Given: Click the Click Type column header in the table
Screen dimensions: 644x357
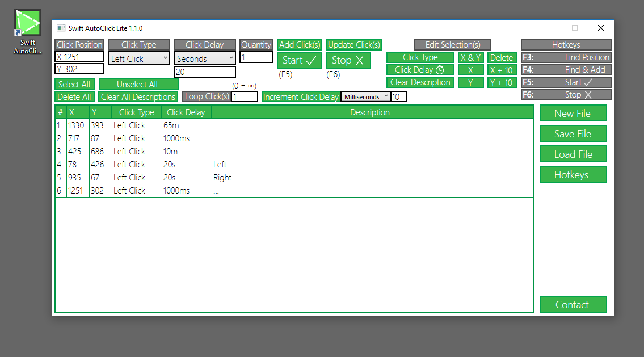Looking at the screenshot, I should tap(137, 112).
